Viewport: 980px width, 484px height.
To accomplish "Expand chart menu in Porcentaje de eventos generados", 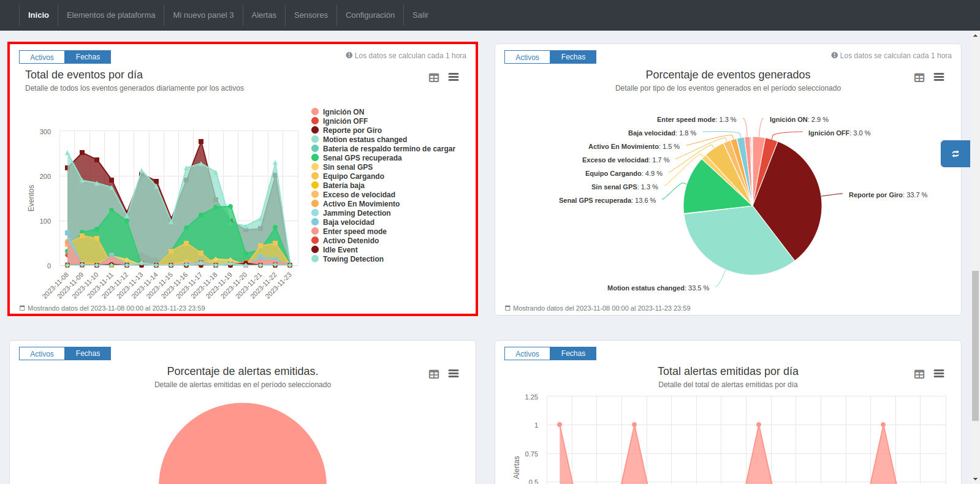I will coord(939,77).
